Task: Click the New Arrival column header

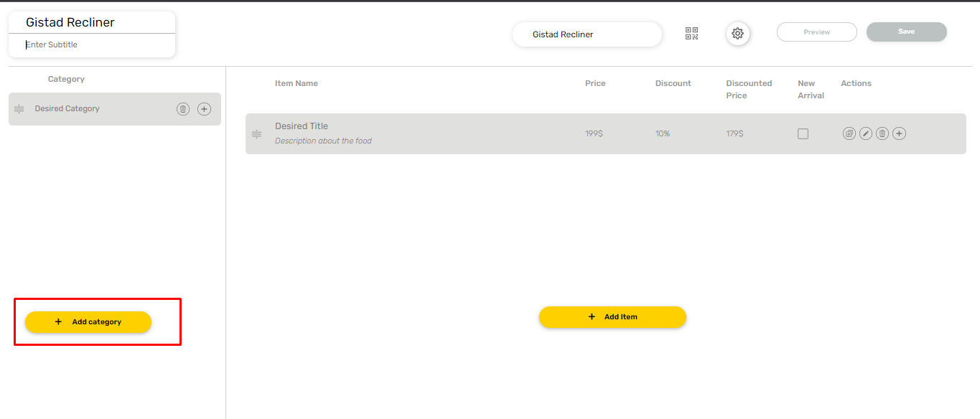Action: 811,90
